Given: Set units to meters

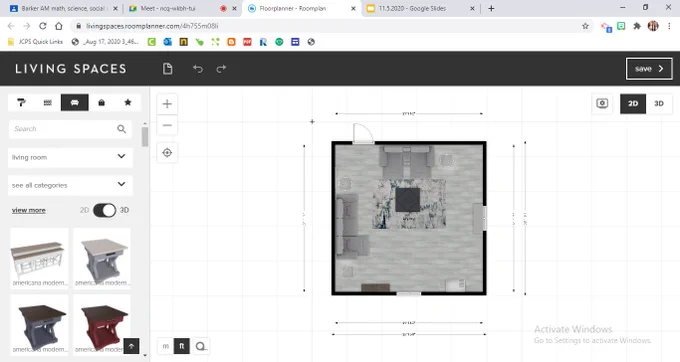Looking at the screenshot, I should click(x=165, y=346).
